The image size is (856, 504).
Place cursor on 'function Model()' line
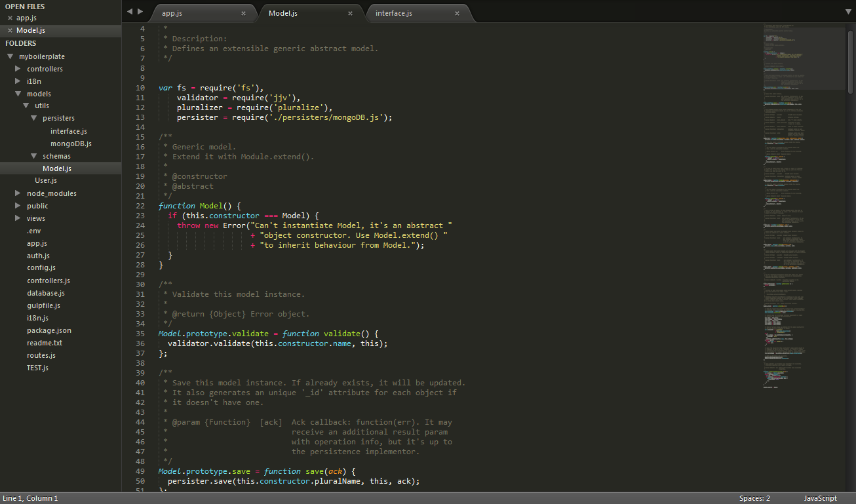[x=200, y=206]
